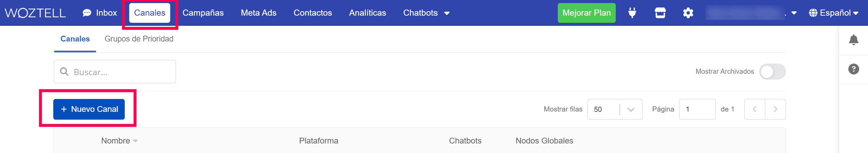Expand the account dropdown arrow
This screenshot has height=153, width=868.
point(794,13)
